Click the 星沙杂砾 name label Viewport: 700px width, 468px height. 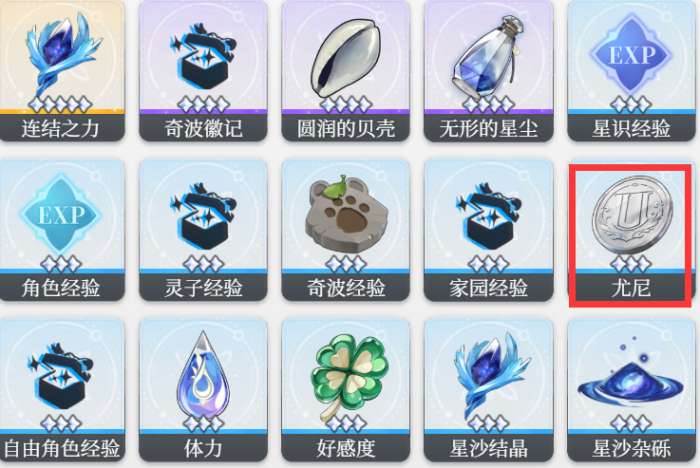pos(631,448)
